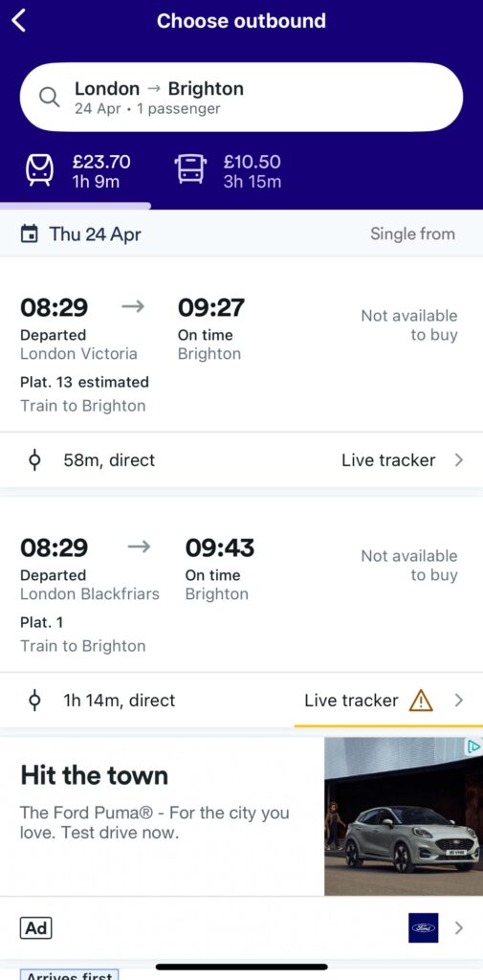Tap the yellow warning triangle icon
Viewport: 483px width, 980px height.
click(421, 700)
